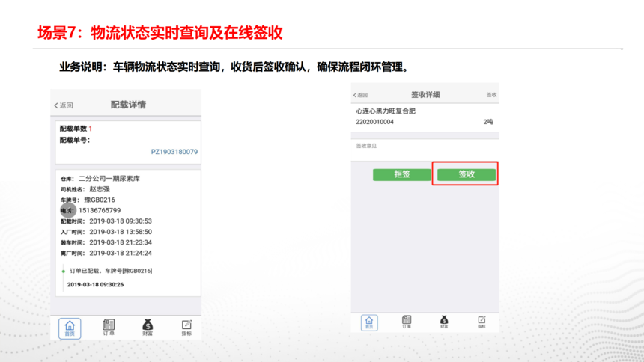Viewport: 644px width, 362px height.
Task: Click the 签收意见 input field
Action: 425,150
